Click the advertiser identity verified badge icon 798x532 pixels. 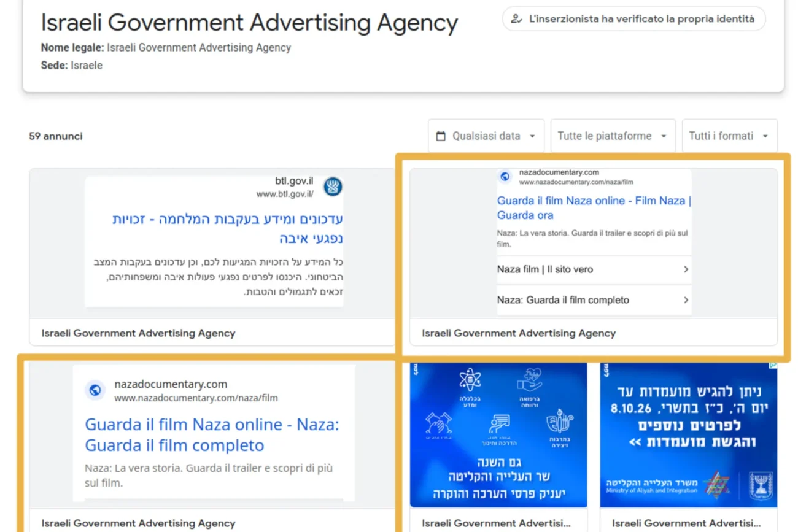[x=517, y=19]
